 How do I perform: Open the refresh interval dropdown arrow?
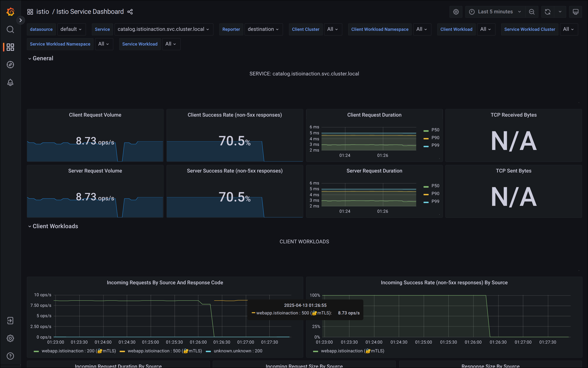point(560,12)
